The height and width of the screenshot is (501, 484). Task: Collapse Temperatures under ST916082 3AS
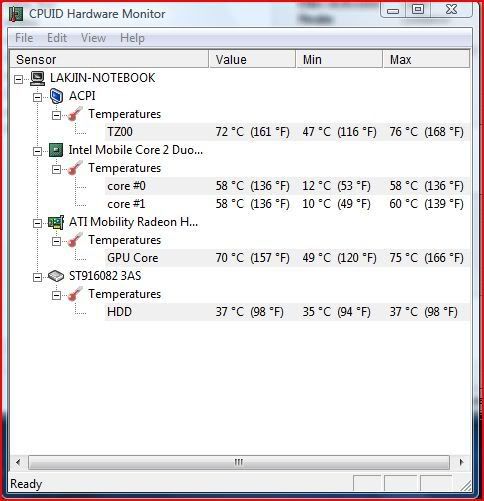[x=57, y=295]
